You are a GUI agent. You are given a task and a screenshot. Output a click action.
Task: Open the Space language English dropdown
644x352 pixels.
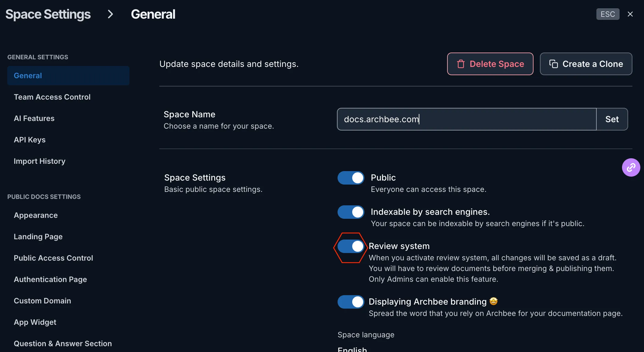tap(352, 349)
